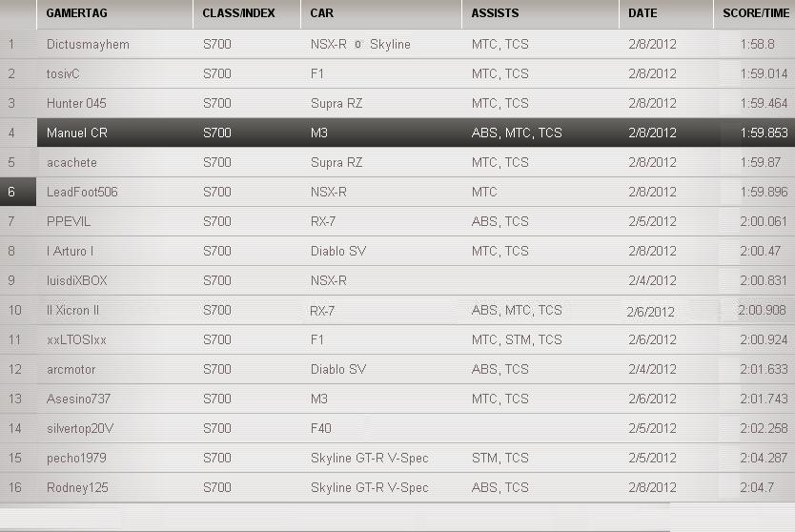Sort by the CLASS/INDEX column header
795x532 pixels.
[238, 13]
